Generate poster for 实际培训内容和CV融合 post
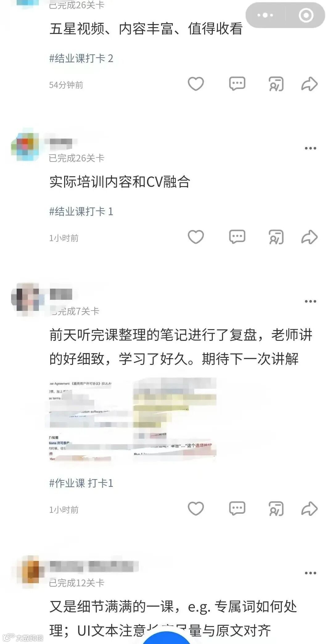The image size is (333, 644). tap(276, 237)
